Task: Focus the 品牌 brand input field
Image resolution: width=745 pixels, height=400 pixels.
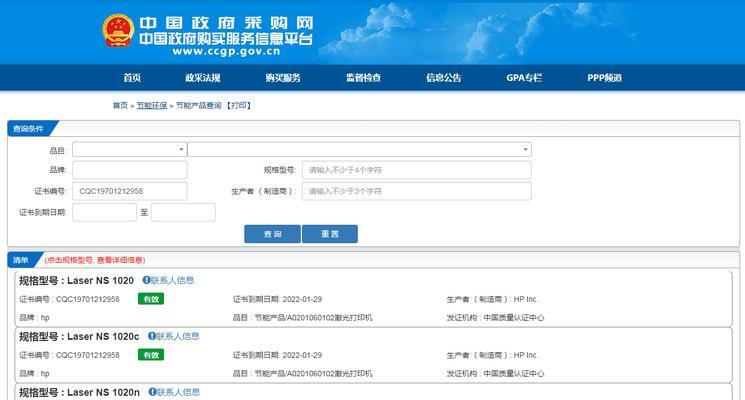Action: 130,170
